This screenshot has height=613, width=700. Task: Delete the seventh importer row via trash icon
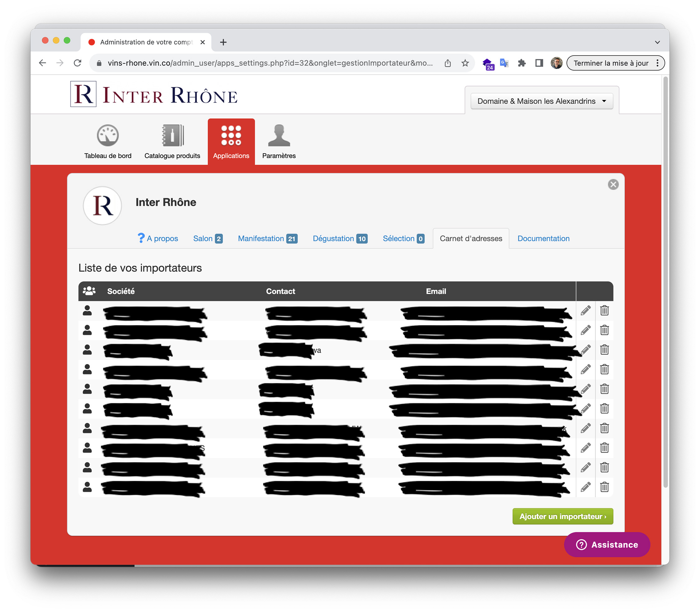(604, 428)
